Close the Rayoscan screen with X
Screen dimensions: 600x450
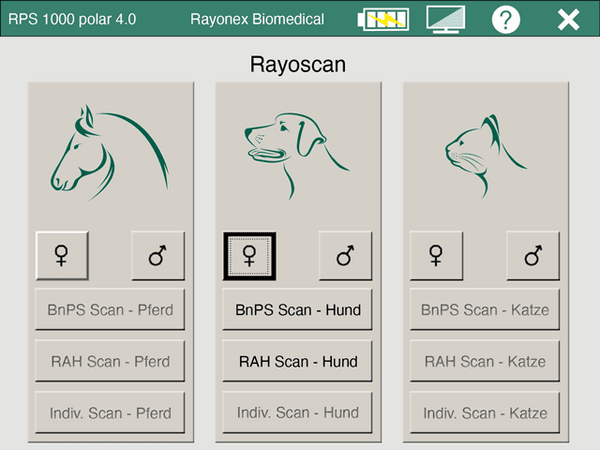click(x=568, y=20)
